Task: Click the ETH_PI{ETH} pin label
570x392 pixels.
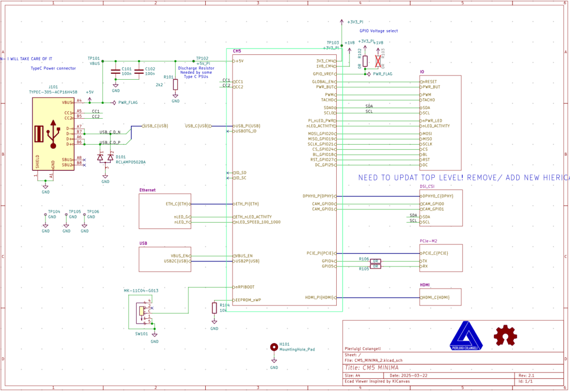Action: pos(247,204)
